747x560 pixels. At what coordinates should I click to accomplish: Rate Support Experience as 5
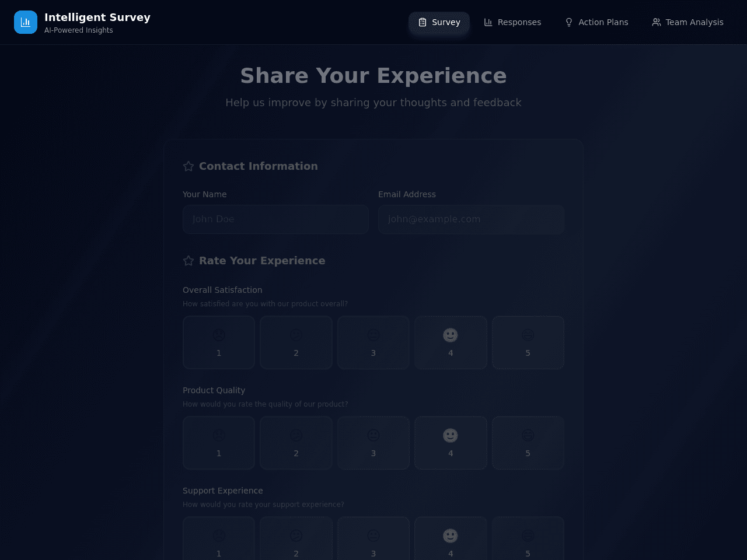point(528,538)
